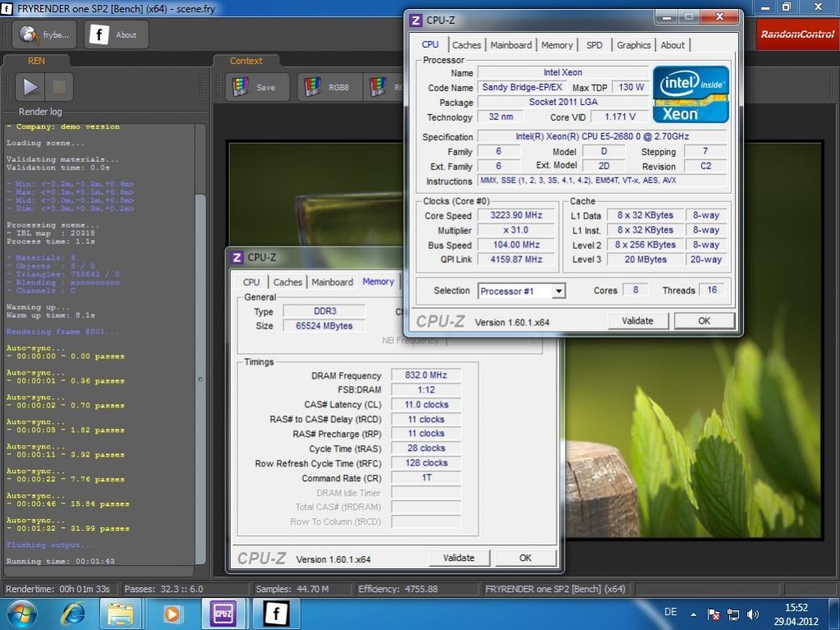Viewport: 840px width, 630px height.
Task: Open the frybench toolbar button
Action: [x=45, y=34]
